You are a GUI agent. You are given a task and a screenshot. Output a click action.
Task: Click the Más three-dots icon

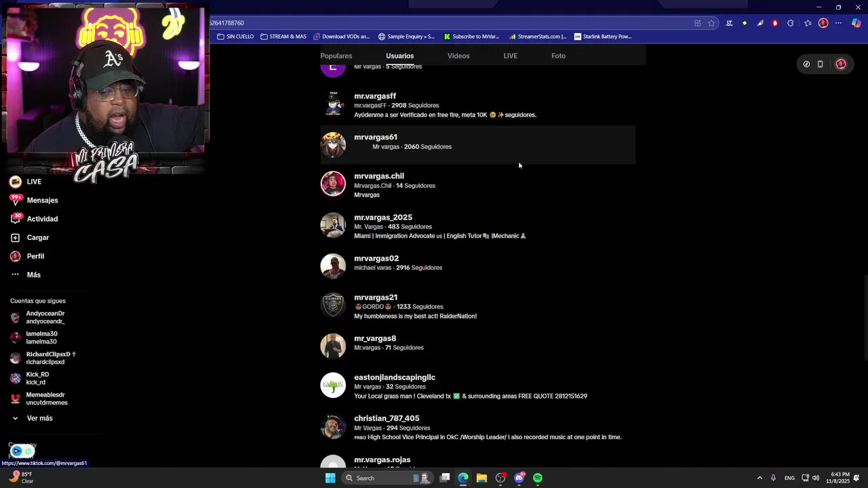point(15,274)
